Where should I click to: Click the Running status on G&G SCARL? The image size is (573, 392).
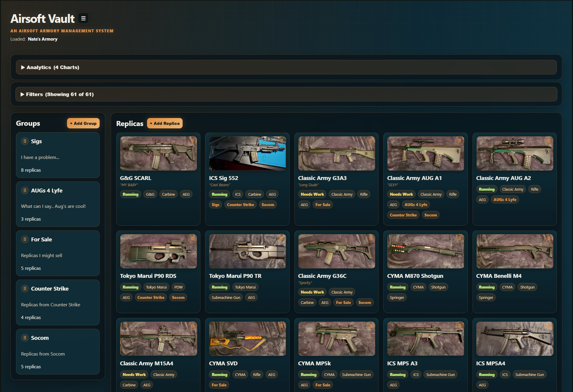(x=130, y=194)
